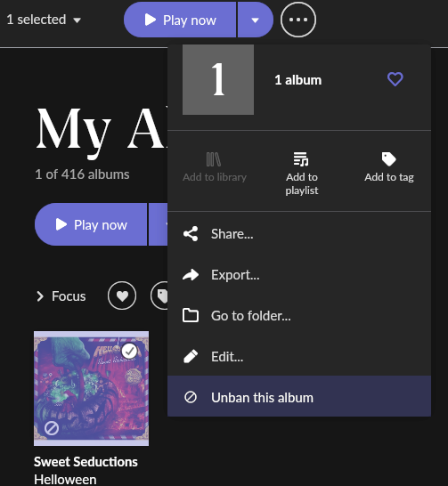This screenshot has width=448, height=486.
Task: Click the ban icon on the album cover
Action: (52, 428)
